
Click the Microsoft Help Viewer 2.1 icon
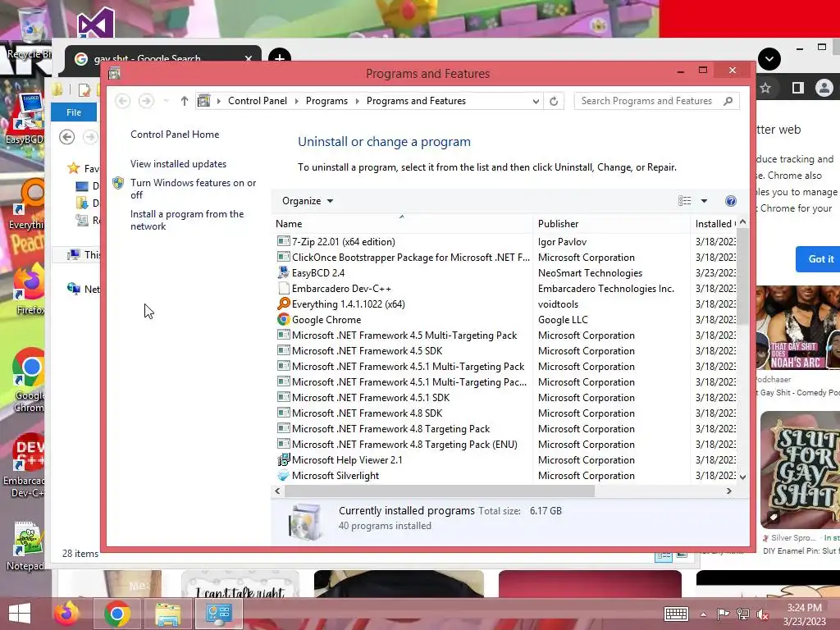[x=283, y=459]
